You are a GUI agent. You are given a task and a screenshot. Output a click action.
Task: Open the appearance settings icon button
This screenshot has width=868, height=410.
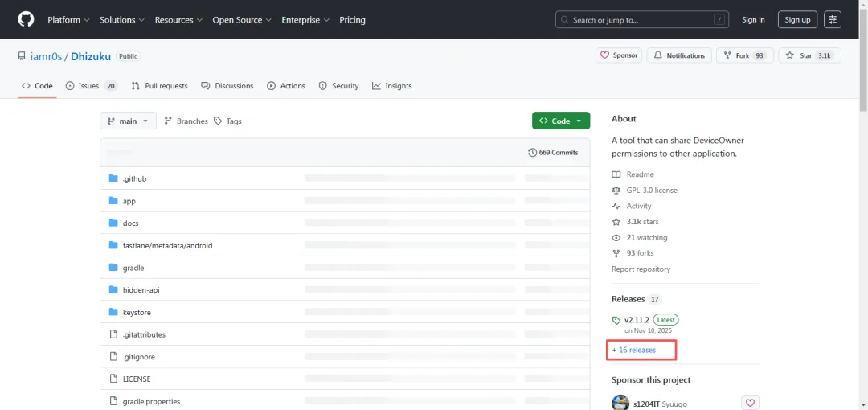pos(832,20)
